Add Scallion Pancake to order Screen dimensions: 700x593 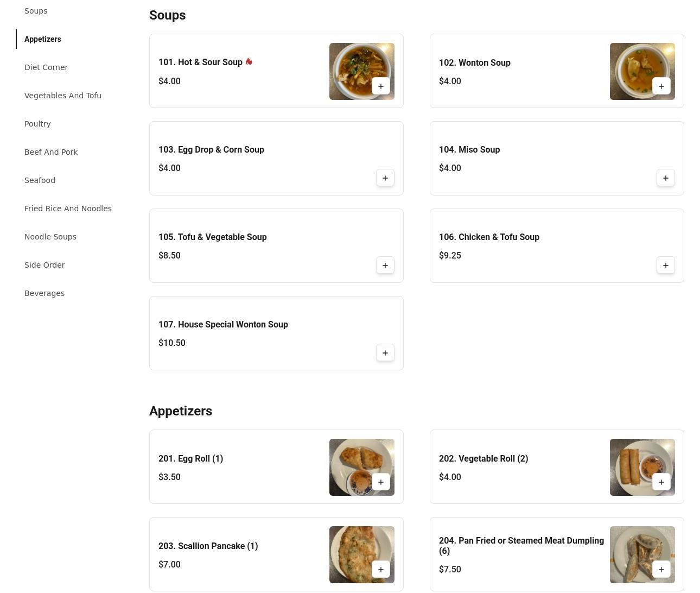pos(380,570)
